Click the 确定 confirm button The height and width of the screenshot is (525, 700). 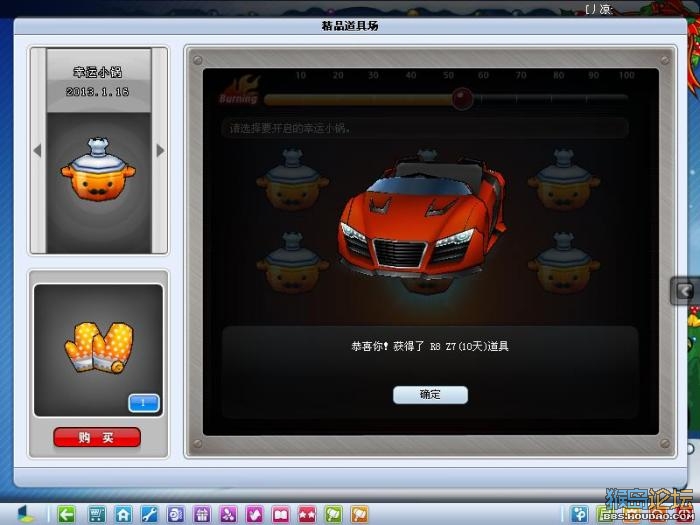coord(430,395)
